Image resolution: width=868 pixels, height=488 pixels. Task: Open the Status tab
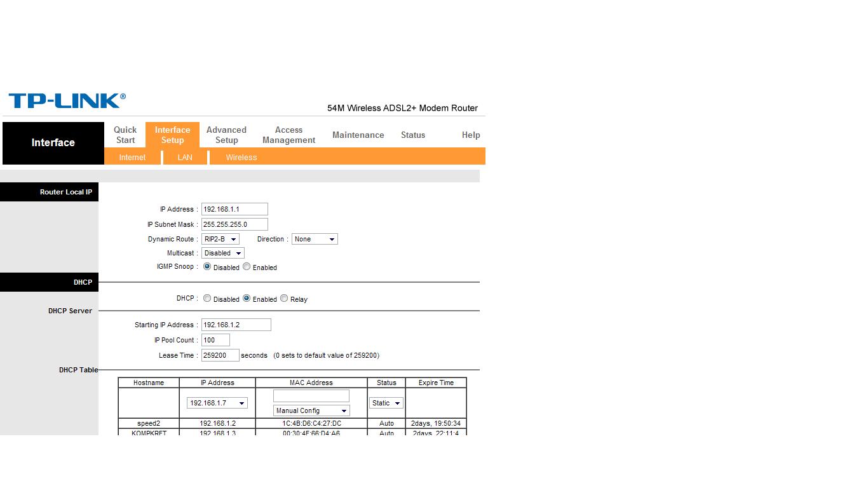tap(413, 135)
